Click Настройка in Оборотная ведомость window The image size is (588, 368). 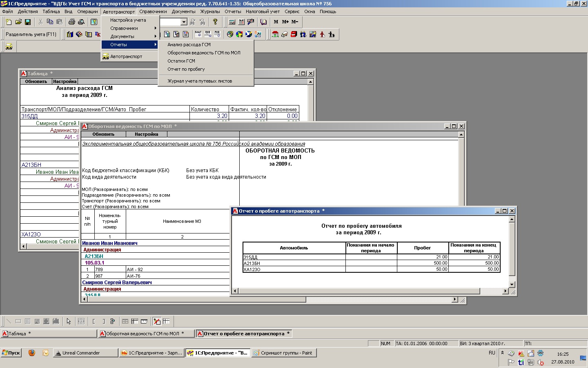146,134
